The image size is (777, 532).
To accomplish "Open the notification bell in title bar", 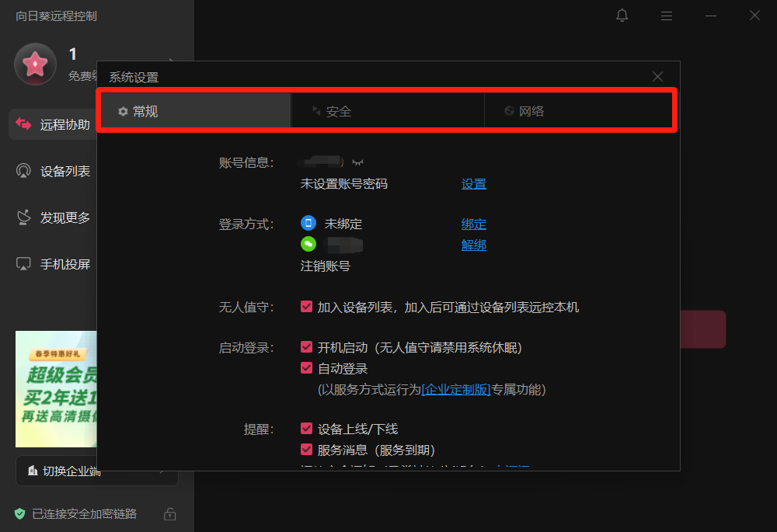I will (622, 16).
